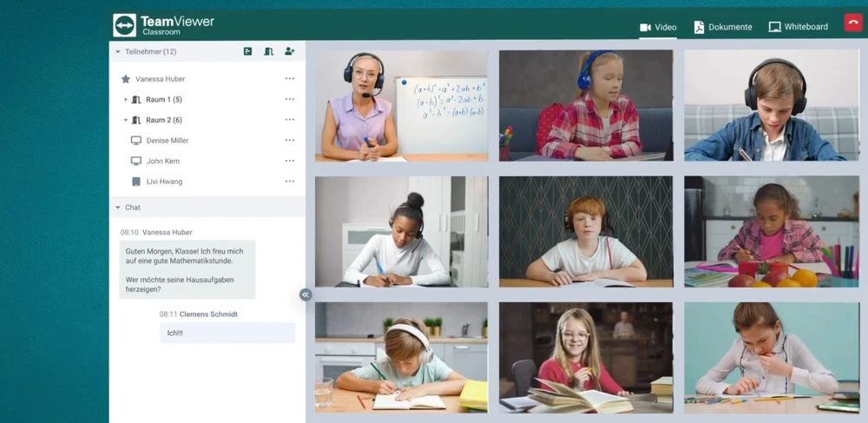Select video of red-haired boy in white shirt
This screenshot has width=868, height=423.
click(586, 231)
